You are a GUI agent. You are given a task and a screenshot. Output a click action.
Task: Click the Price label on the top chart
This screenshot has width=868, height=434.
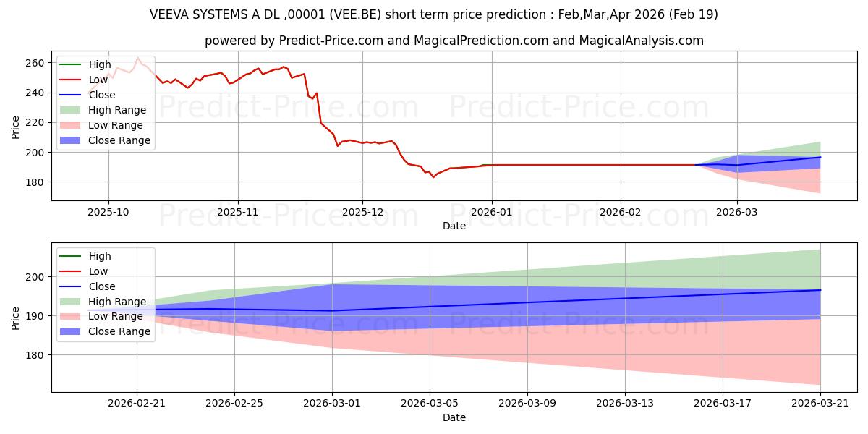(16, 127)
